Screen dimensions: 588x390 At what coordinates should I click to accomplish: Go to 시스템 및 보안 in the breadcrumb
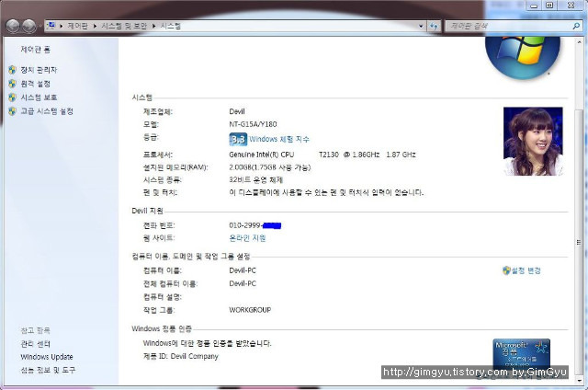124,26
